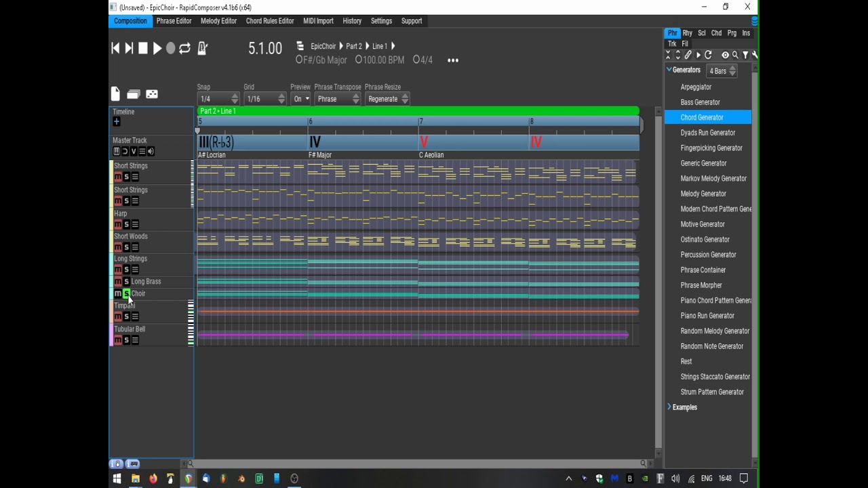Click the taskbar volume speaker icon

coord(675,479)
